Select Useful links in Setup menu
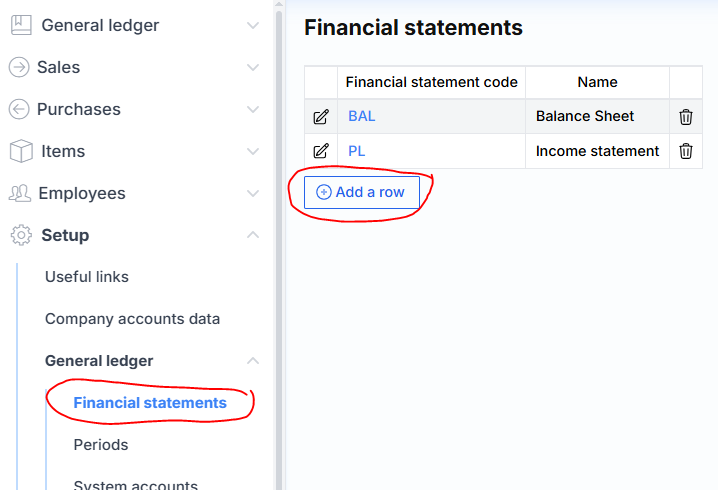The width and height of the screenshot is (718, 490). pyautogui.click(x=87, y=277)
